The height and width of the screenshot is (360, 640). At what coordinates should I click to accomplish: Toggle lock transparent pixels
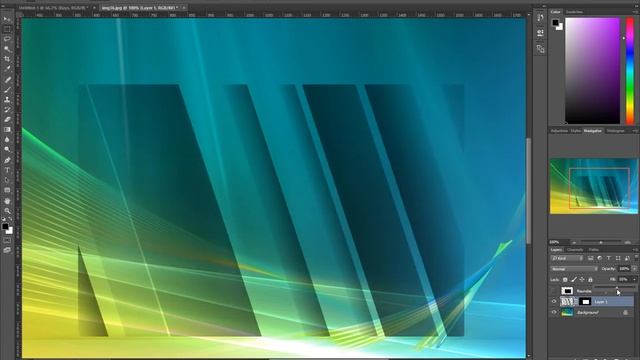click(x=565, y=280)
